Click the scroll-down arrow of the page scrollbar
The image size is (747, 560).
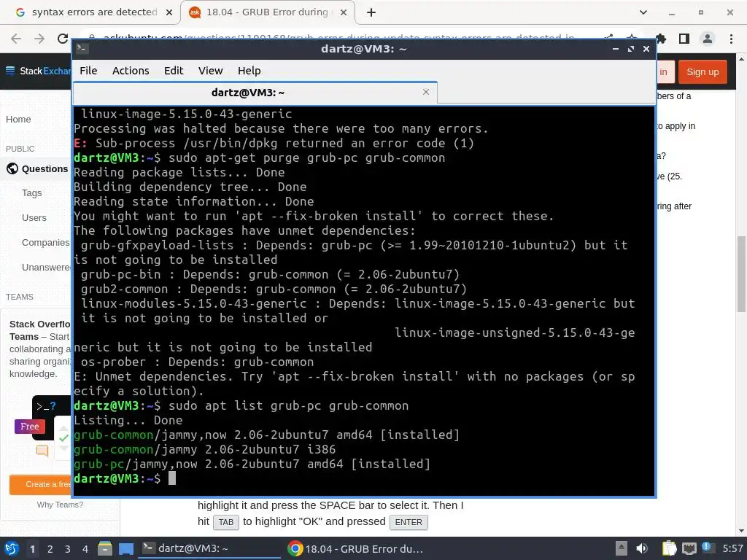[x=741, y=531]
